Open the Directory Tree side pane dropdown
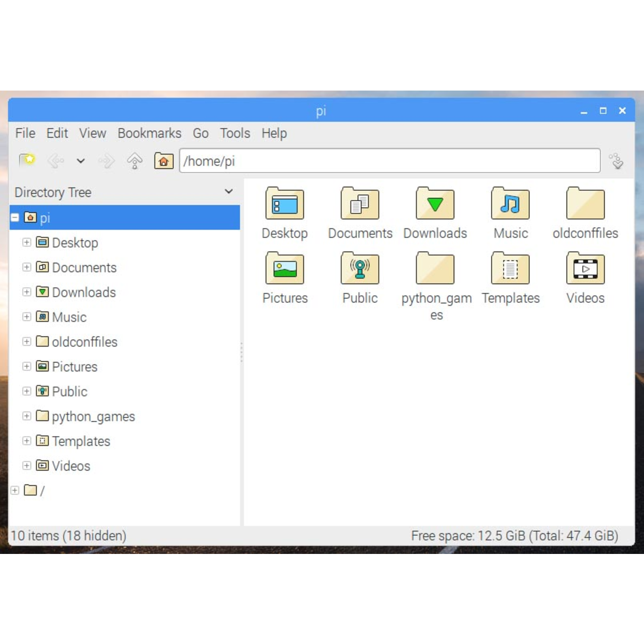 [x=228, y=192]
